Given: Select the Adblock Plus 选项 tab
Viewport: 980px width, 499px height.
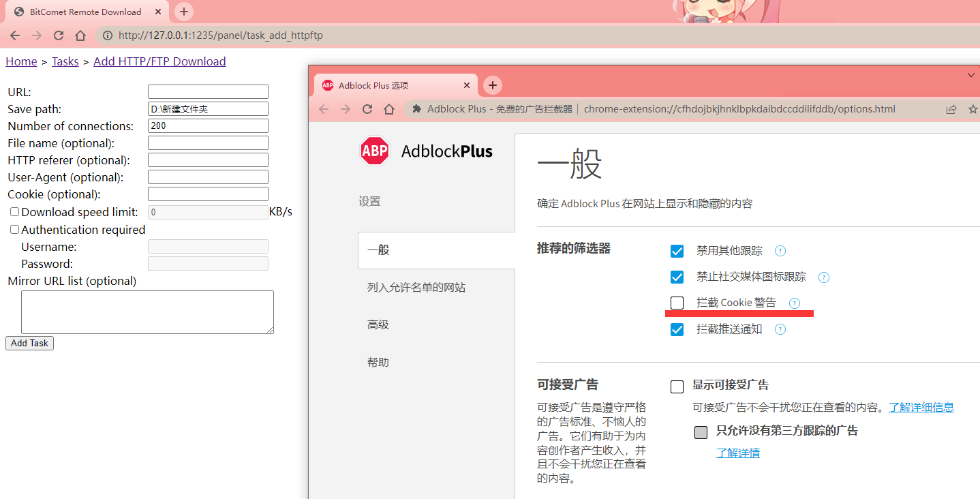Looking at the screenshot, I should coord(395,85).
